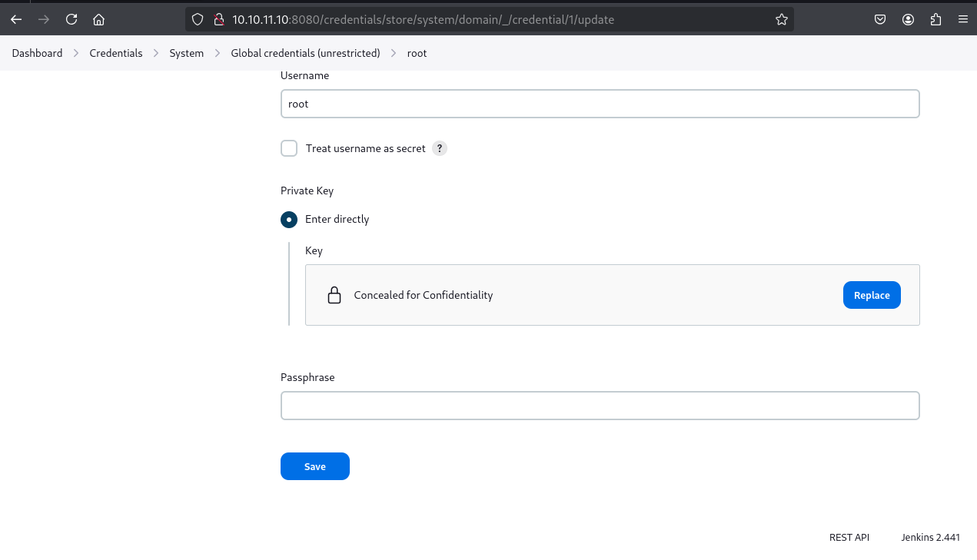Go to browser home page
Image resolution: width=977 pixels, height=560 pixels.
[98, 20]
